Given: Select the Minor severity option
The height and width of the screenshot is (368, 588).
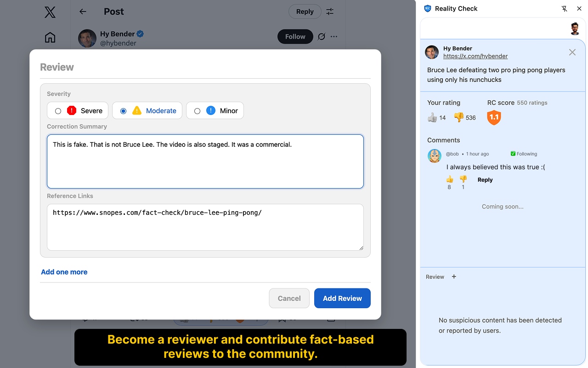Looking at the screenshot, I should (198, 110).
